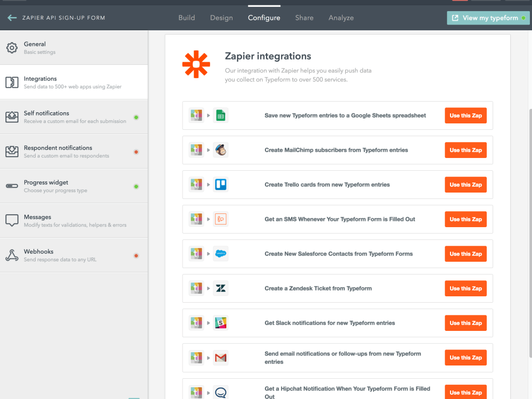532x399 pixels.
Task: Use this Zap for MailChimp subscribers
Action: (465, 150)
